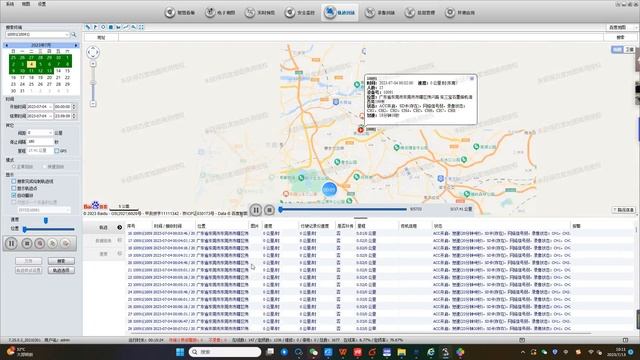The width and height of the screenshot is (640, 360).
Task: Toggle the first checkbox under 显示 section
Action: [x=14, y=181]
